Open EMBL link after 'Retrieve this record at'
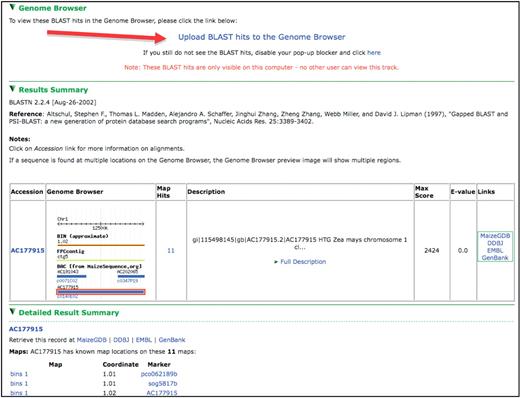Viewport: 520px width, 398px height. click(144, 340)
